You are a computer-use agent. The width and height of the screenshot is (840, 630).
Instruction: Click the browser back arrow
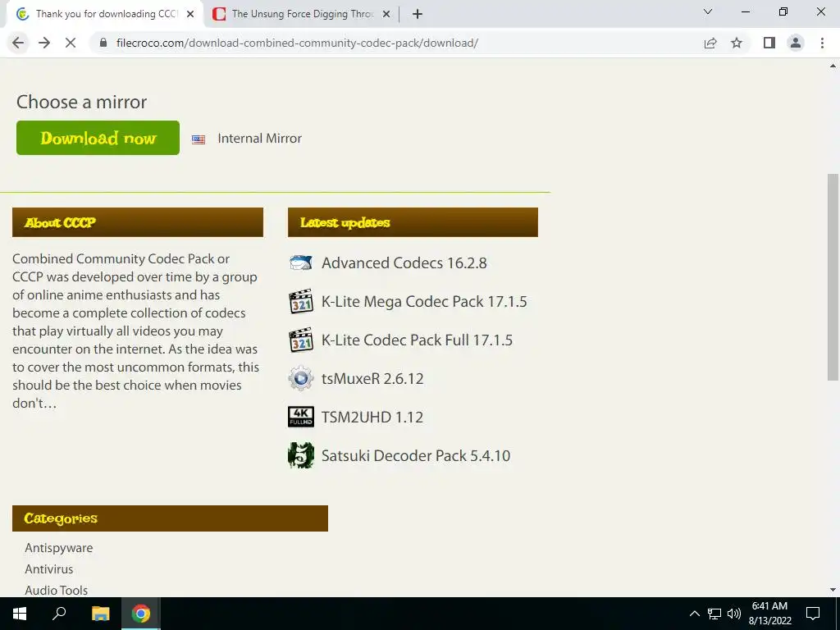click(x=18, y=43)
